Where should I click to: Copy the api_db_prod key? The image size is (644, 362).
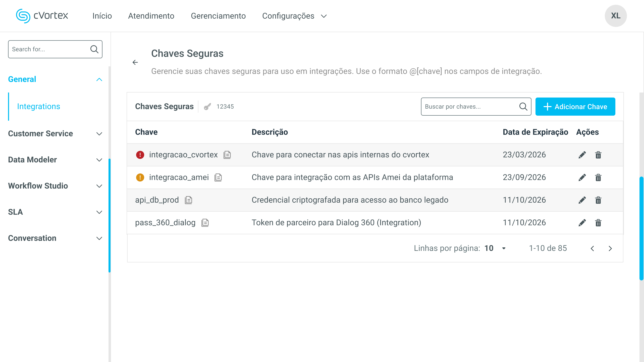(x=188, y=200)
